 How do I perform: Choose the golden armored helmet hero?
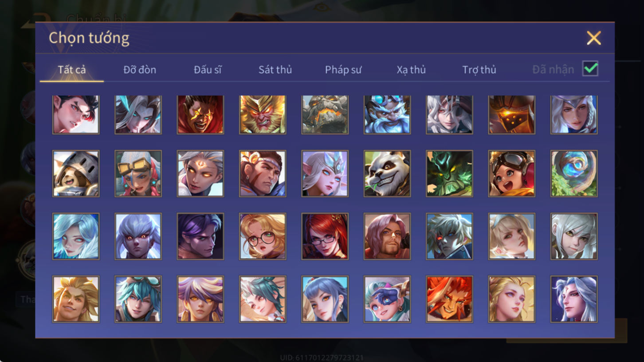pyautogui.click(x=512, y=114)
